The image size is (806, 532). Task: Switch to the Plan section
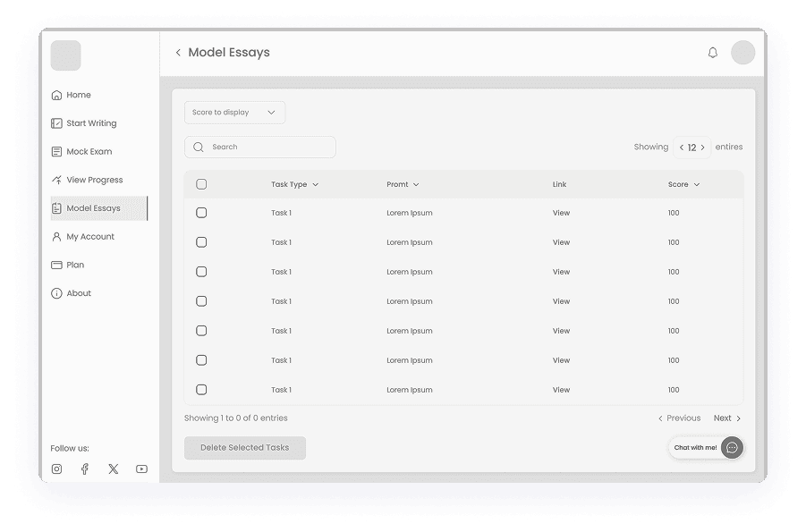point(77,265)
